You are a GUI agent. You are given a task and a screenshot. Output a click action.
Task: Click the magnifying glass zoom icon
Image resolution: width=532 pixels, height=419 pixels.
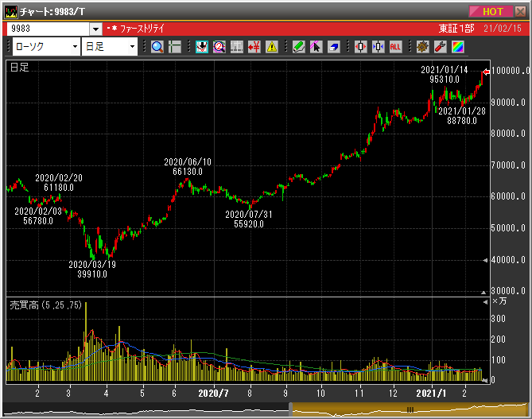(x=157, y=47)
